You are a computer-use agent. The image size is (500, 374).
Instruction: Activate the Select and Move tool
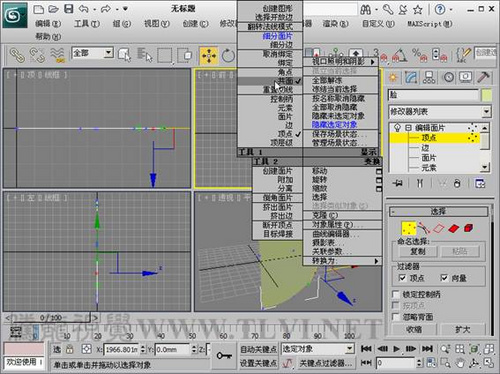pyautogui.click(x=209, y=56)
